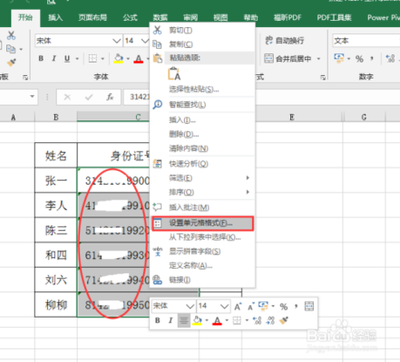The height and width of the screenshot is (362, 400).
Task: Click the mini toolbar decrease font size icon
Action: [251, 306]
